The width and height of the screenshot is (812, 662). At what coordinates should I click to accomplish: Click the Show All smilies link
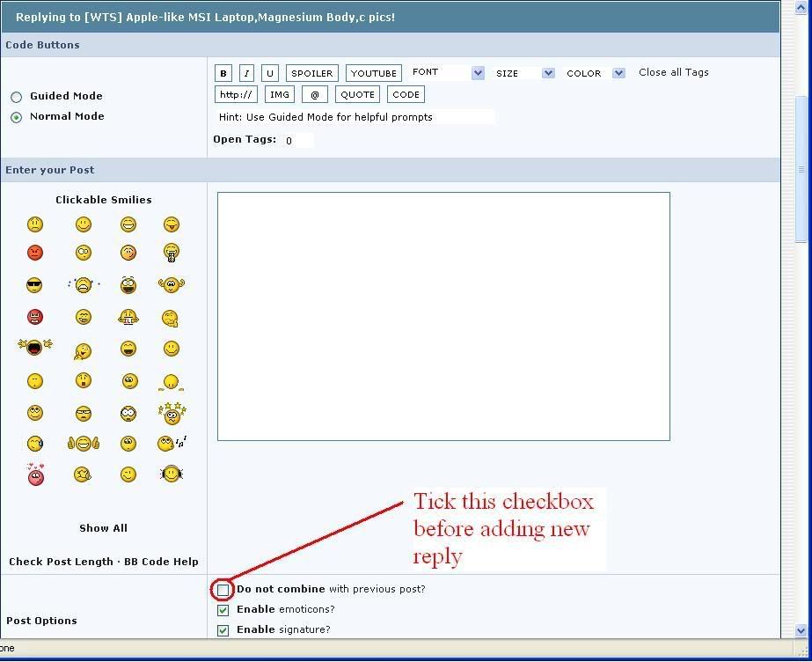tap(103, 528)
